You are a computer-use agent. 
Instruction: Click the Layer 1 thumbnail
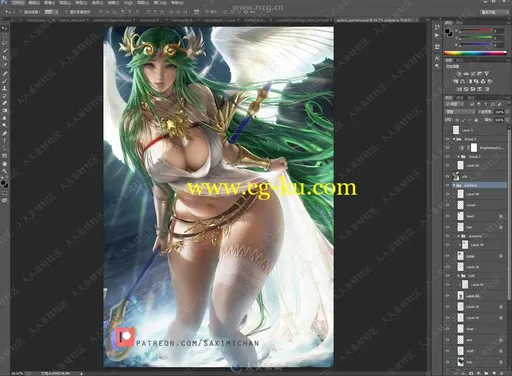point(456,130)
